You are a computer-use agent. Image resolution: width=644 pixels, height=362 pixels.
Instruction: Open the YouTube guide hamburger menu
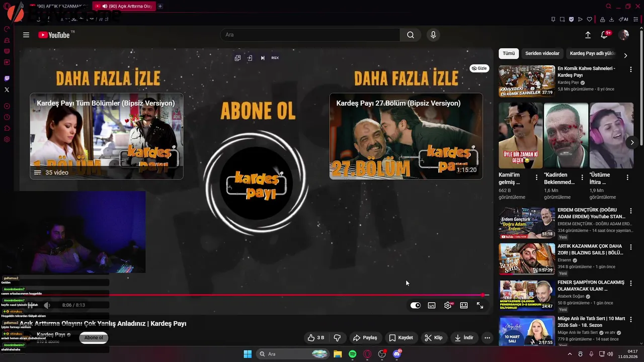coord(26,35)
